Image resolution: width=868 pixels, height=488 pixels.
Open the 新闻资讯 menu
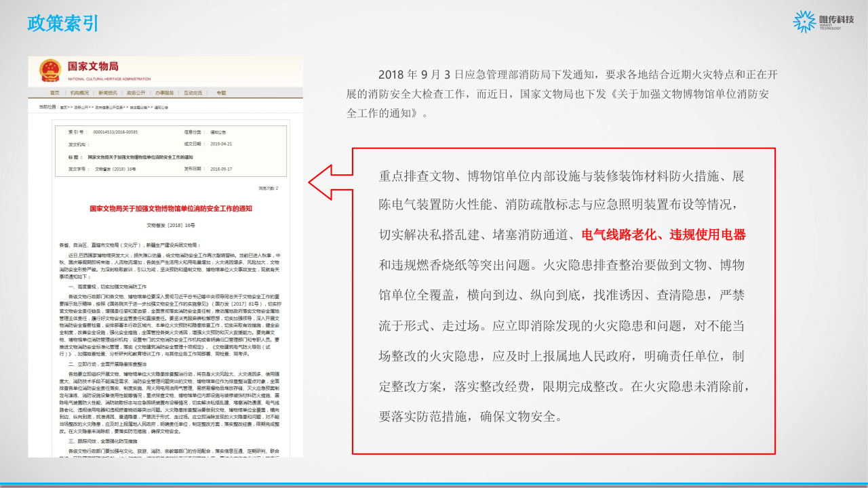(x=108, y=93)
